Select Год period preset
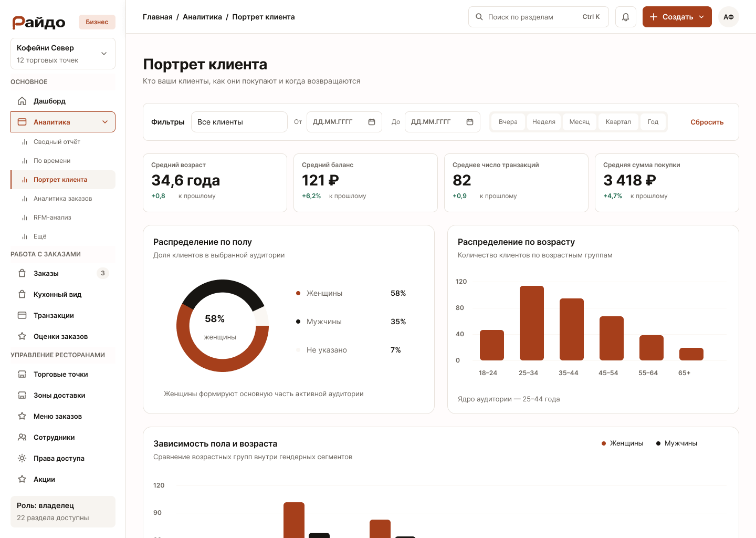Image resolution: width=756 pixels, height=538 pixels. pos(653,122)
